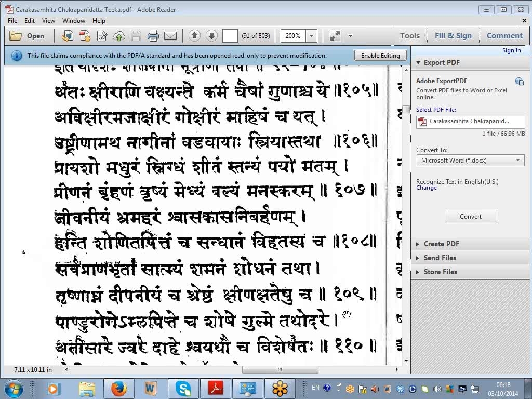
Task: Click the Convert button
Action: pos(471,217)
